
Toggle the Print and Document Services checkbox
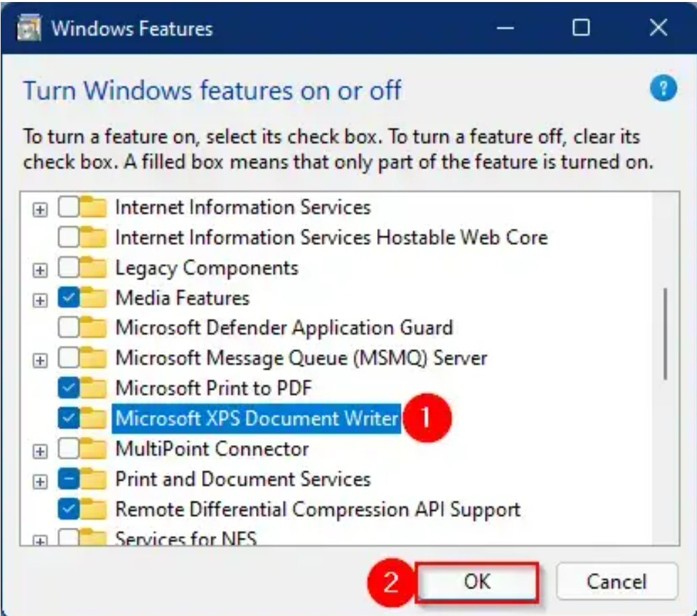(69, 479)
